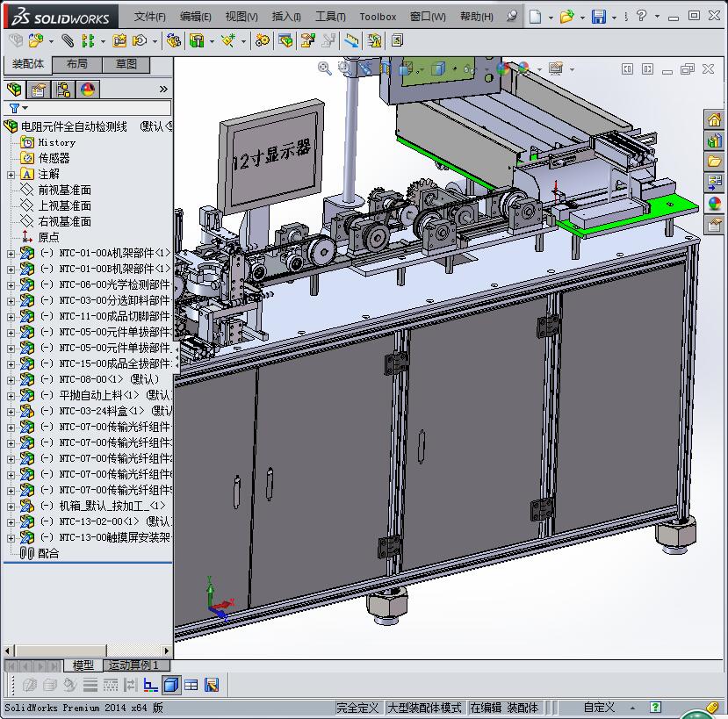Click the Save disk icon
Image resolution: width=728 pixels, height=719 pixels.
598,17
